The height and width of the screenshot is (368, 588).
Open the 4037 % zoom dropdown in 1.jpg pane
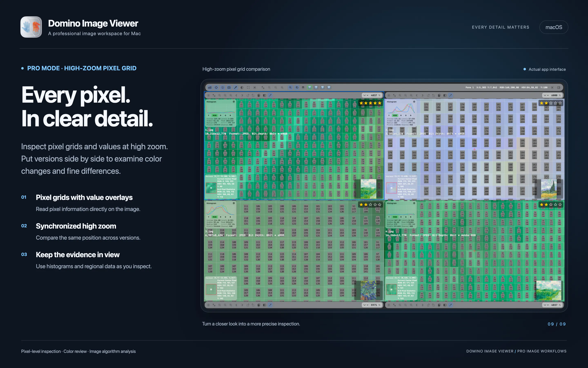coord(372,95)
